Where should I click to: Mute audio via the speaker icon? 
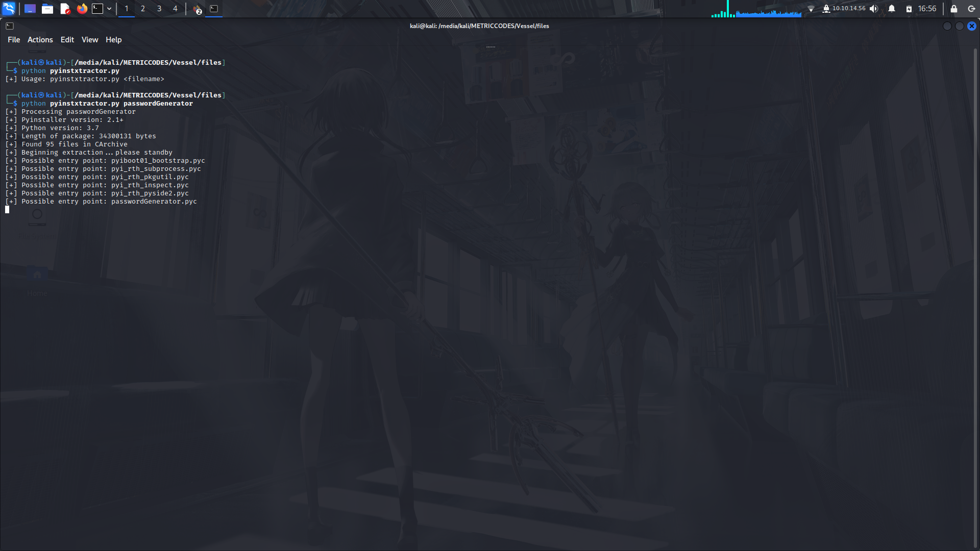874,8
